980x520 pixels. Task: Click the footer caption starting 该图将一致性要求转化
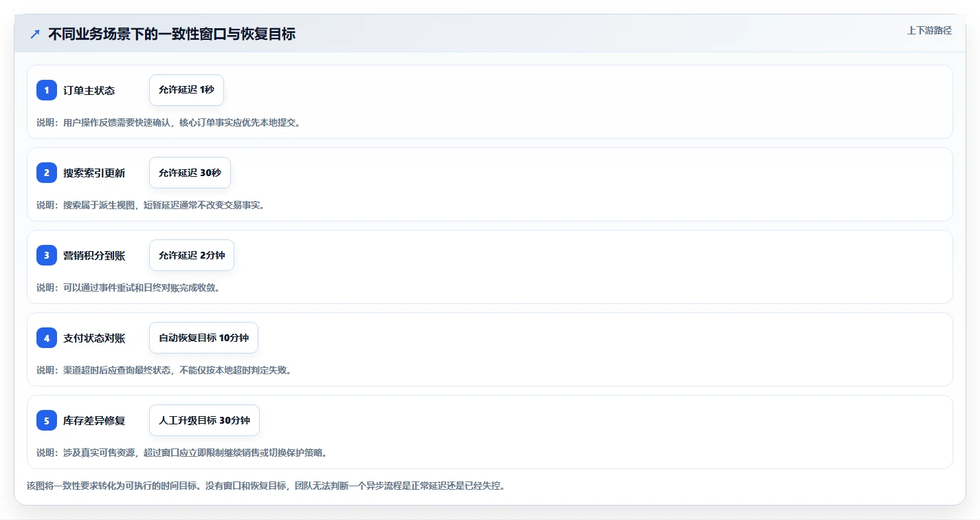click(267, 486)
